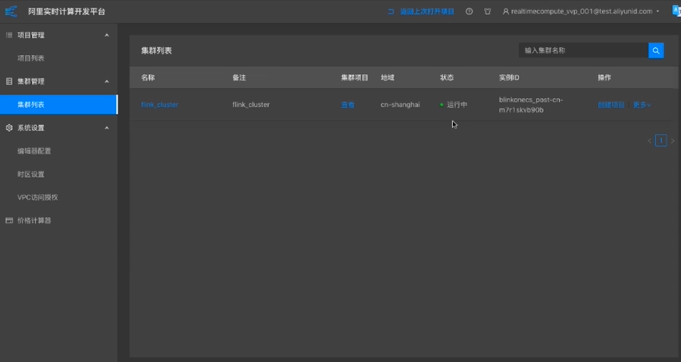
Task: Click the 阿里实时计算开发平台 title
Action: (67, 12)
